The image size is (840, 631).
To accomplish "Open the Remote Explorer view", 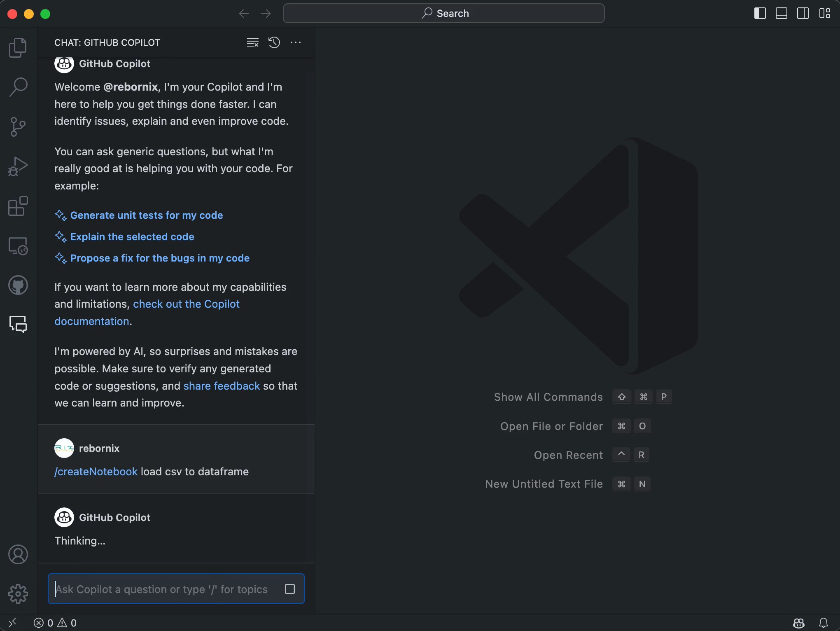I will (x=18, y=246).
